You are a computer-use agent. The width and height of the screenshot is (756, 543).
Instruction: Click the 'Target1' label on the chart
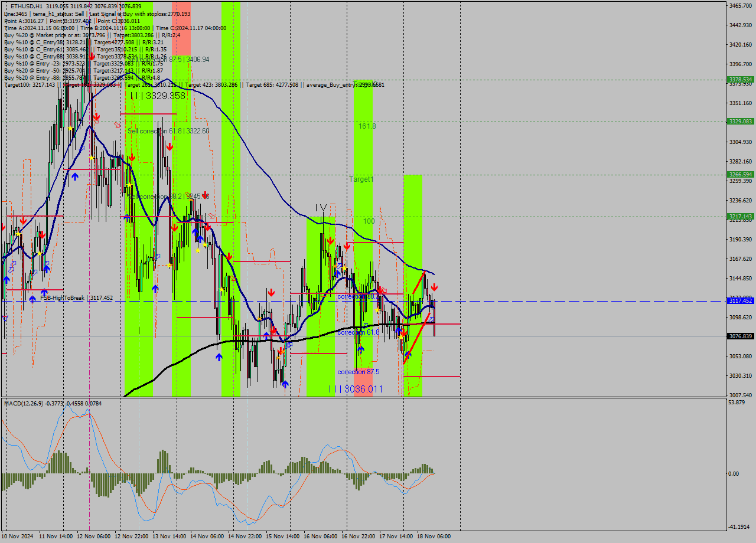[361, 179]
